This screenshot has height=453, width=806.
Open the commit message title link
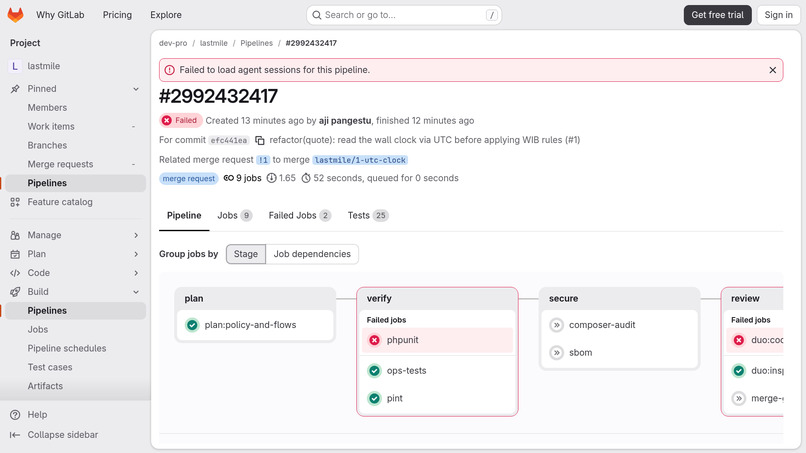pyautogui.click(x=425, y=140)
